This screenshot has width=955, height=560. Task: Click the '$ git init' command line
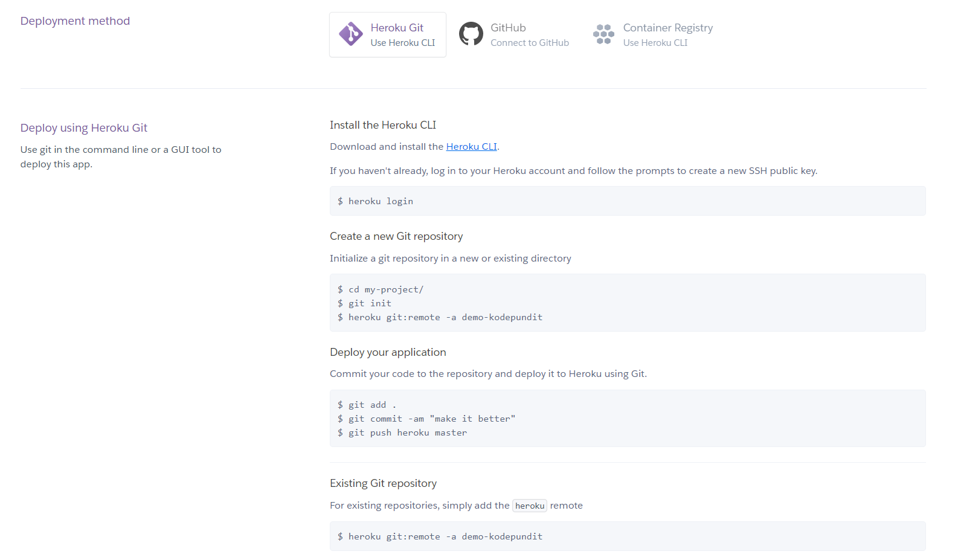coord(365,303)
